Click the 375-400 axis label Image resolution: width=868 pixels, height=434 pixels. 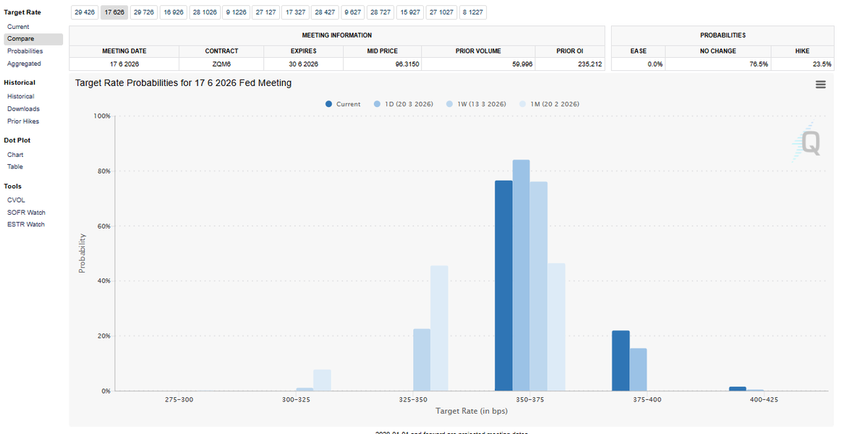(647, 399)
